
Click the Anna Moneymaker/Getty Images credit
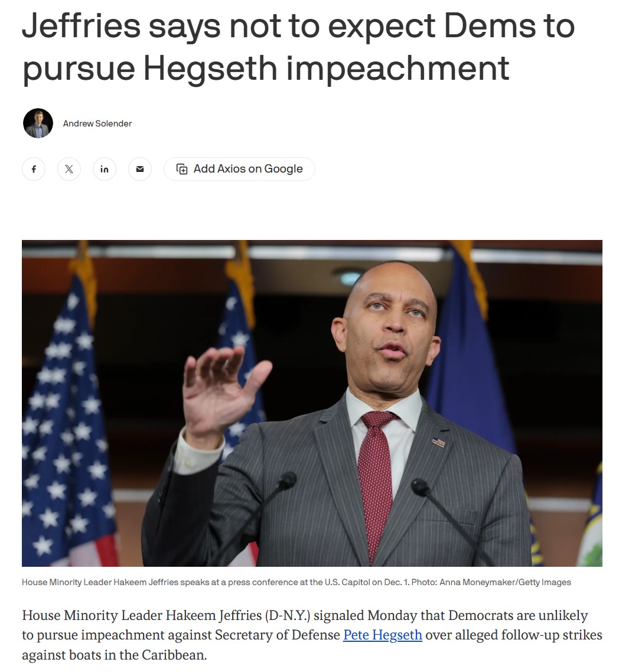pos(505,582)
